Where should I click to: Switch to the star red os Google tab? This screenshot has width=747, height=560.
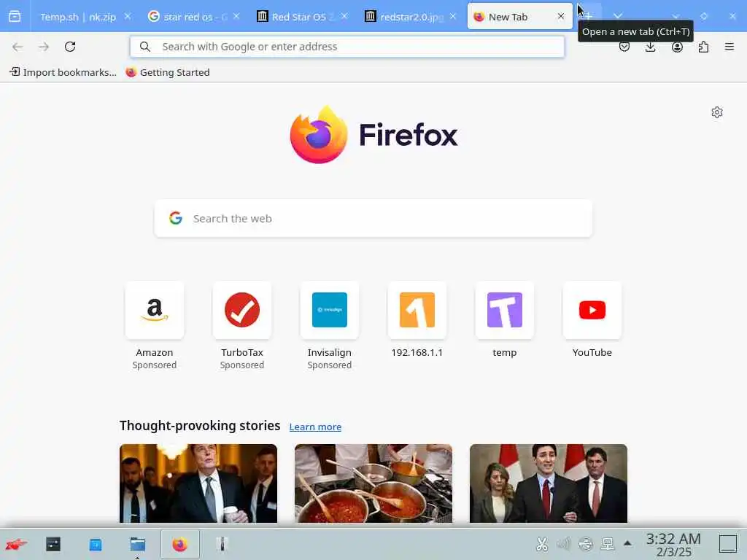coord(187,17)
